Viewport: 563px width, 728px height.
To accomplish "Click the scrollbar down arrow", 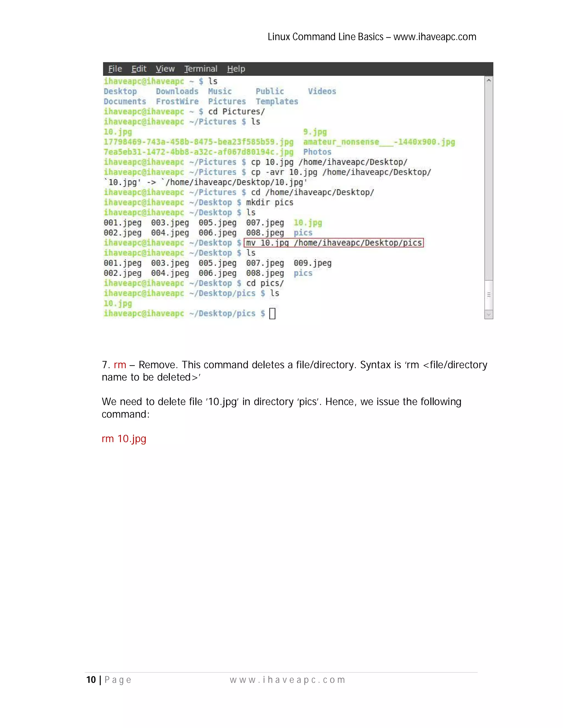I will click(489, 314).
